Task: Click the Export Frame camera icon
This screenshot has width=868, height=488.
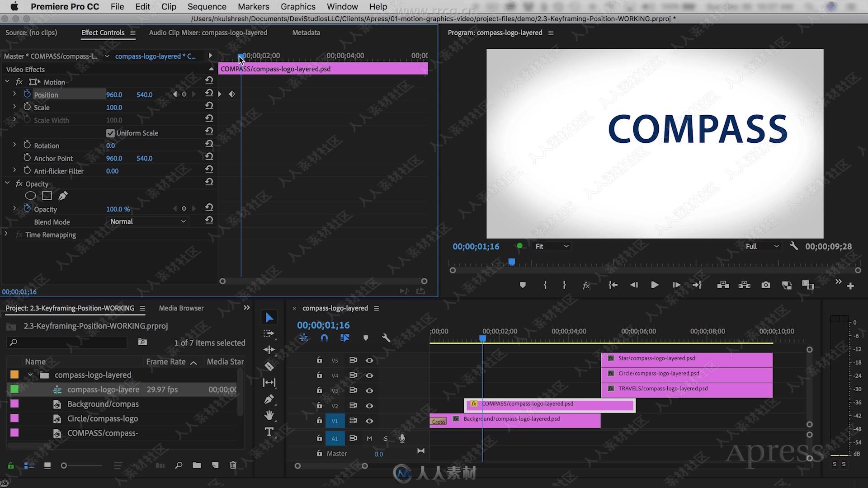Action: [766, 285]
